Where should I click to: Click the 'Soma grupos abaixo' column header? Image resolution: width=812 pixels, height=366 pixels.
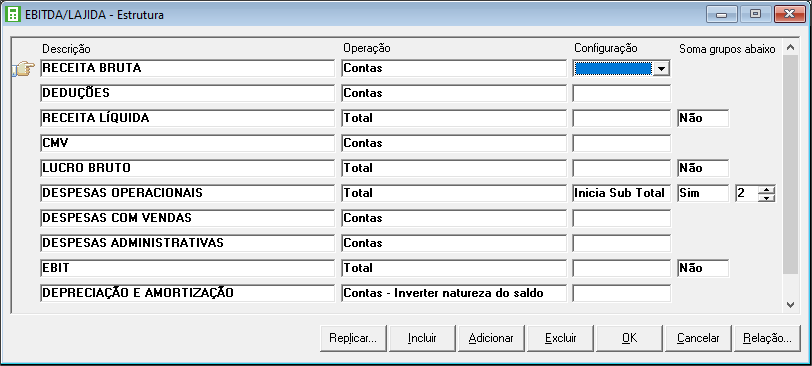[727, 49]
